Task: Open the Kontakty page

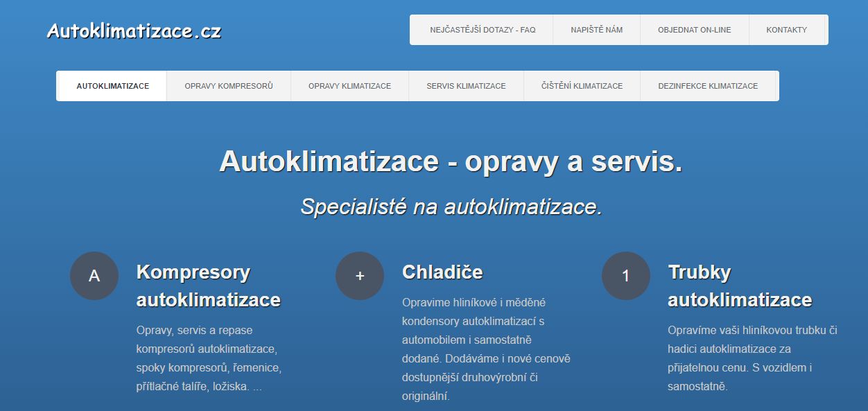Action: coord(787,30)
